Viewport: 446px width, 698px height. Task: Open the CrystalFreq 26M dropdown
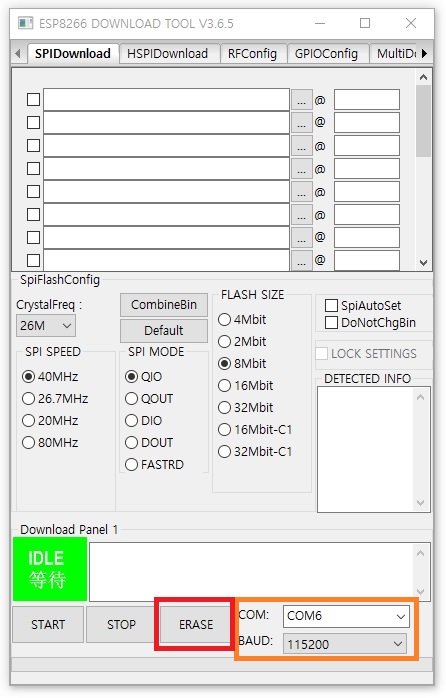coord(45,326)
